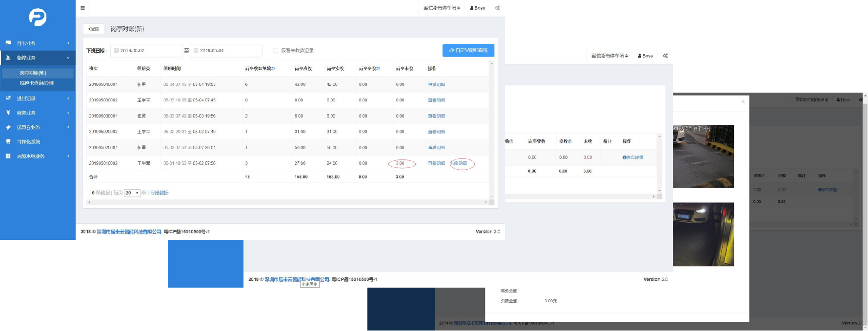
Task: Open 查看明细 for shift 201905030001
Action: 436,116
